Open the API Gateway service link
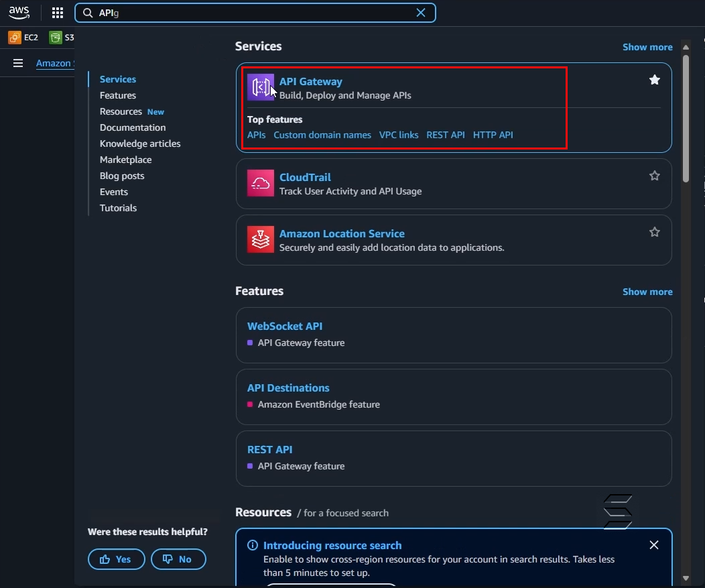This screenshot has height=588, width=705. 311,81
